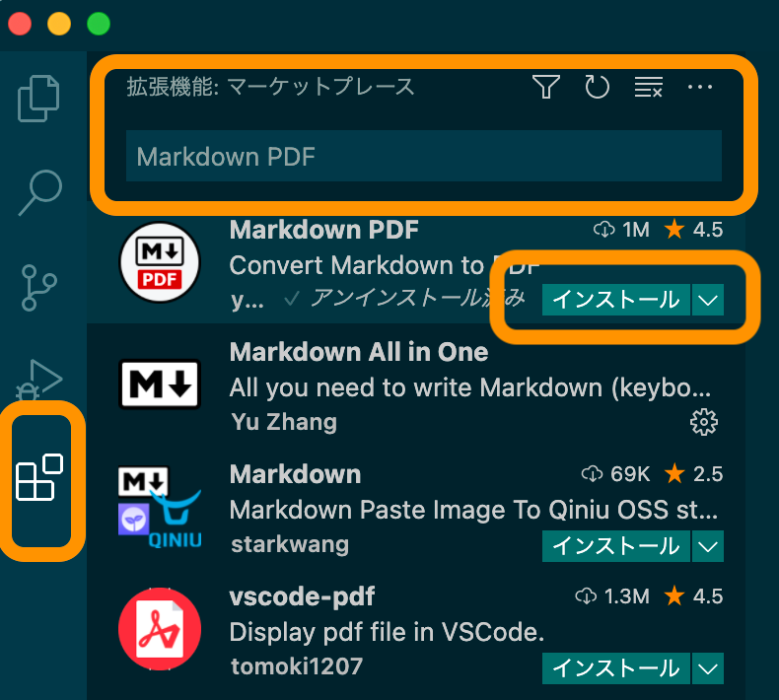The height and width of the screenshot is (700, 779).
Task: Click the yellow minimize window button
Action: coord(59,24)
